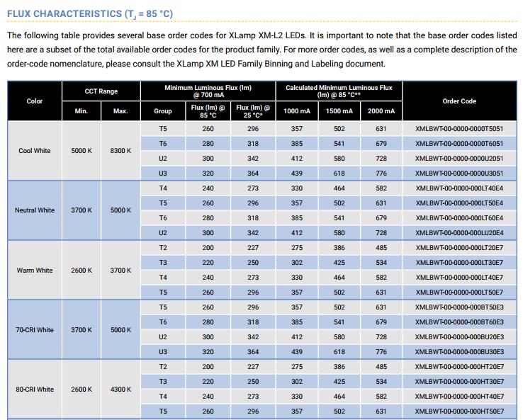The height and width of the screenshot is (420, 523).
Task: Click the 2600 K min cell for 80-CRI White
Action: pyautogui.click(x=81, y=390)
